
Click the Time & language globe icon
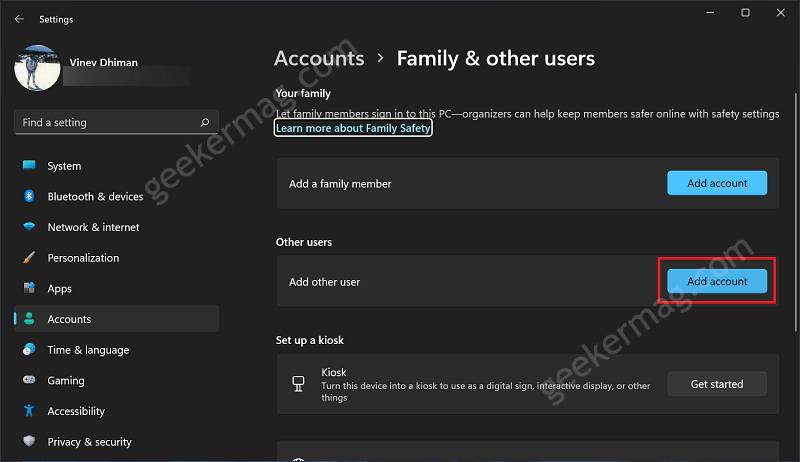coord(29,349)
